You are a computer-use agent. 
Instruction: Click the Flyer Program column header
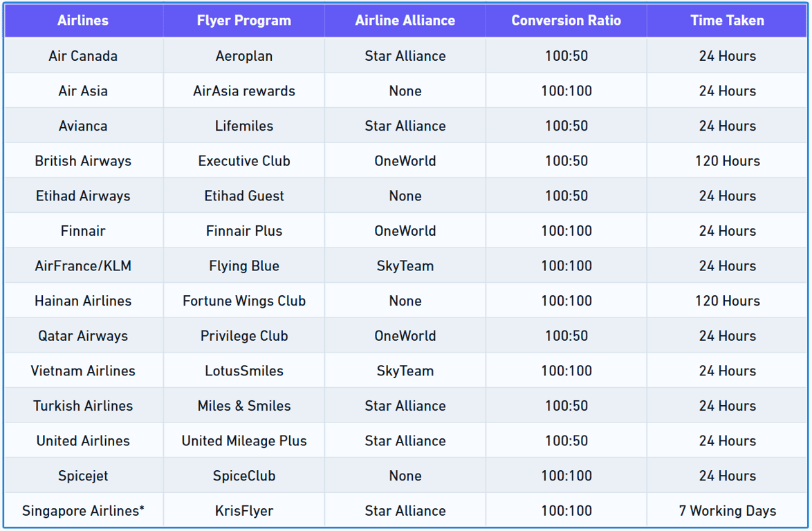click(243, 21)
